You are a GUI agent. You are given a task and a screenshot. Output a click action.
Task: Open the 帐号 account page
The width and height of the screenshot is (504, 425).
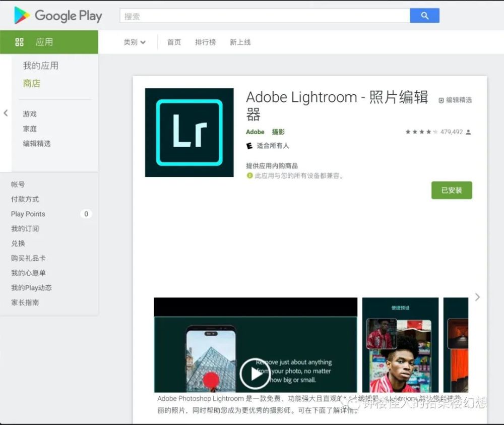click(x=18, y=184)
